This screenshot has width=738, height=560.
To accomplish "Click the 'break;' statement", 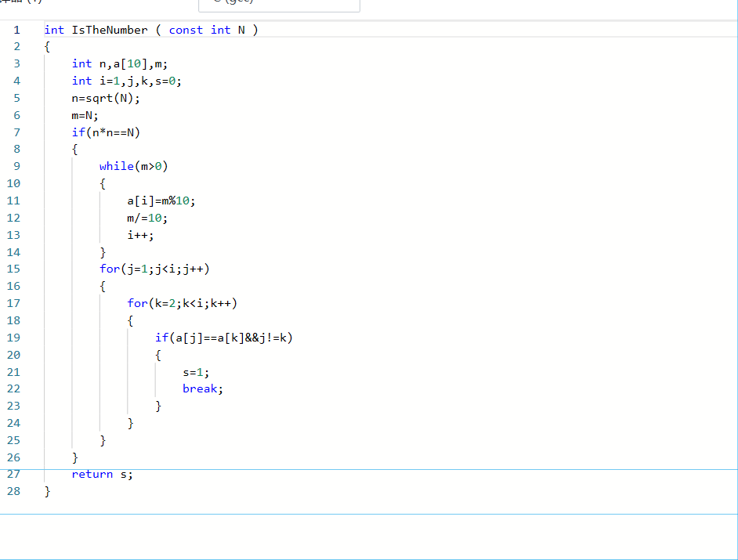I will point(203,388).
